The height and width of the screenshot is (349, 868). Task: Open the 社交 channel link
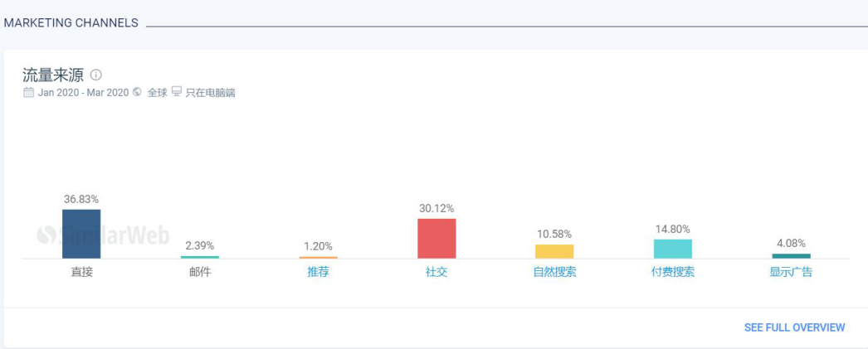436,272
